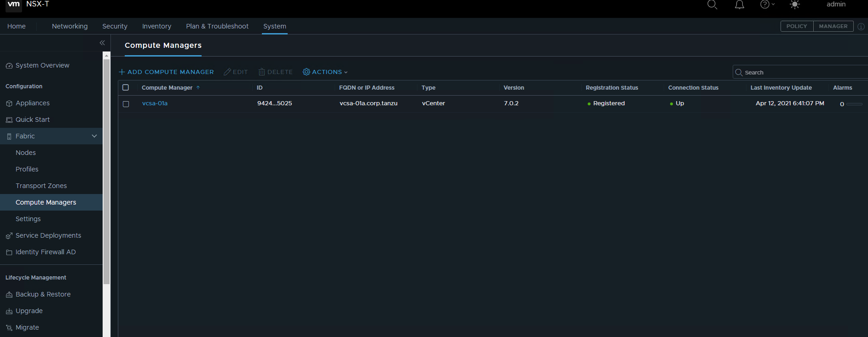868x337 pixels.
Task: Check the select-all header checkbox
Action: [126, 87]
